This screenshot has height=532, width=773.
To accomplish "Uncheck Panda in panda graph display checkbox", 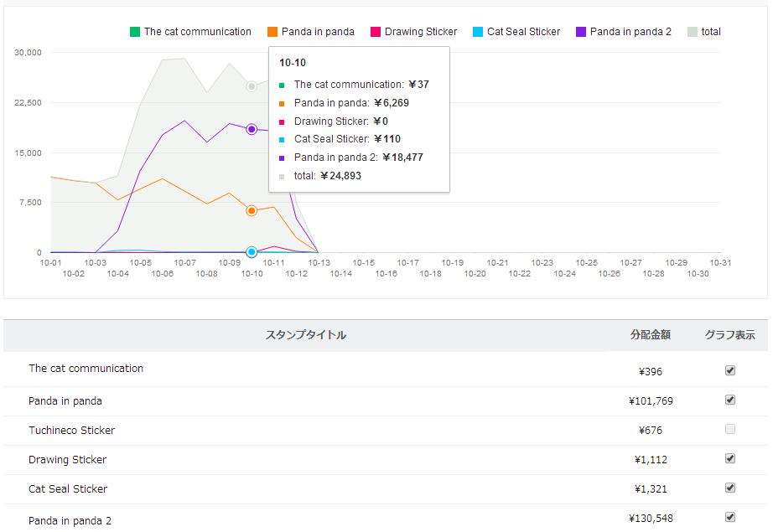I will 730,400.
